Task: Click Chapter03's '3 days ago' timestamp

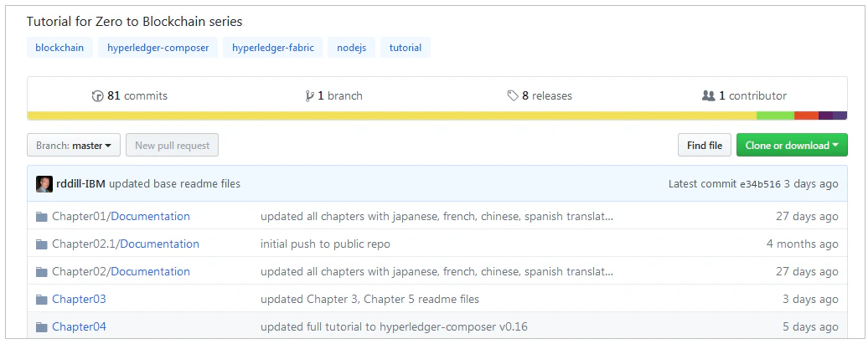Action: point(810,299)
